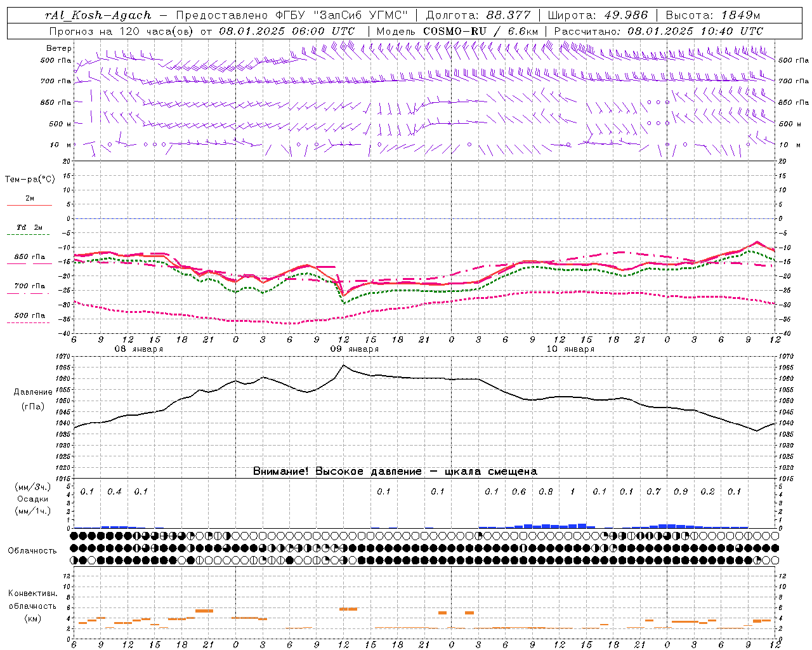This screenshot has height=650, width=812.
Task: Click left '1070' tick on pressure axis
Action: point(64,357)
